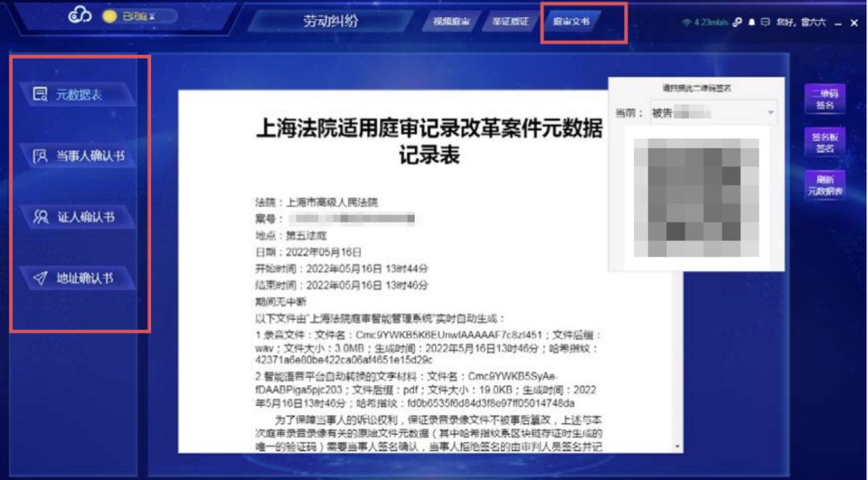Viewport: 868px width, 480px height.
Task: Click the user greeting 您好
Action: (x=801, y=23)
